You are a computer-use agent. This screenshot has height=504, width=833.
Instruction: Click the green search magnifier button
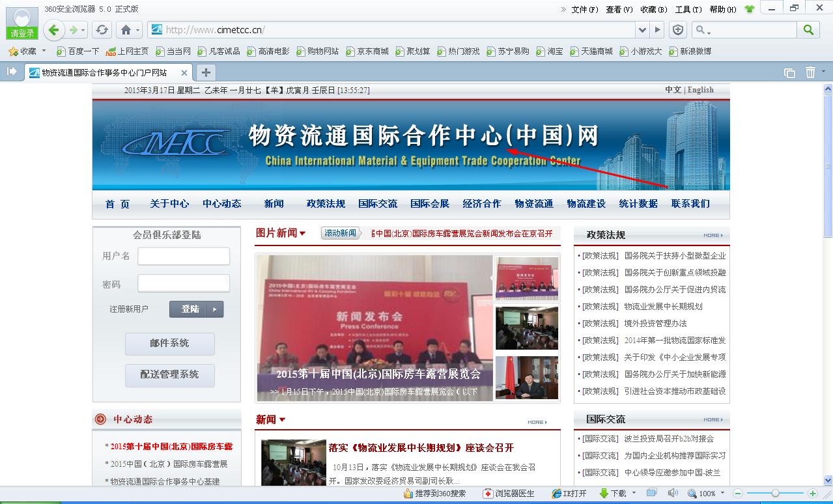(x=808, y=30)
